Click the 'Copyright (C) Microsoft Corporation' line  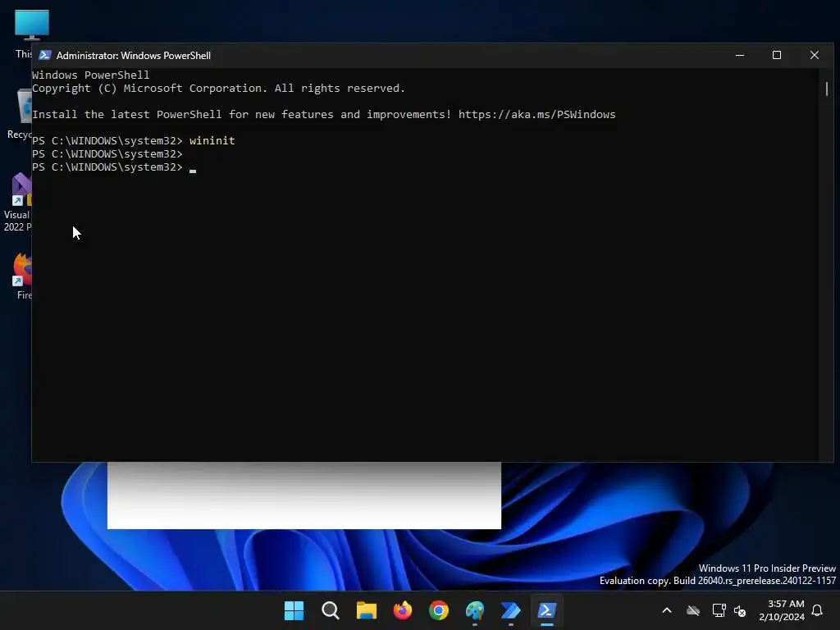(218, 88)
